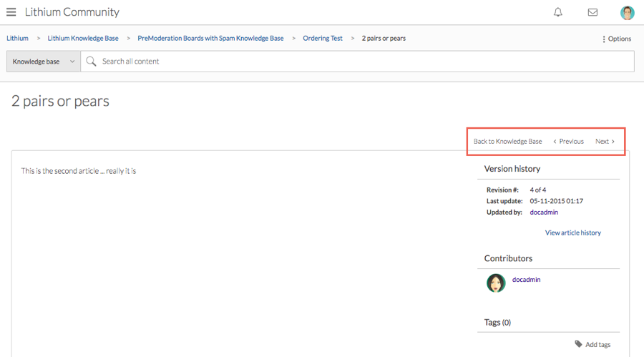Focus the Search all content field

tap(357, 62)
